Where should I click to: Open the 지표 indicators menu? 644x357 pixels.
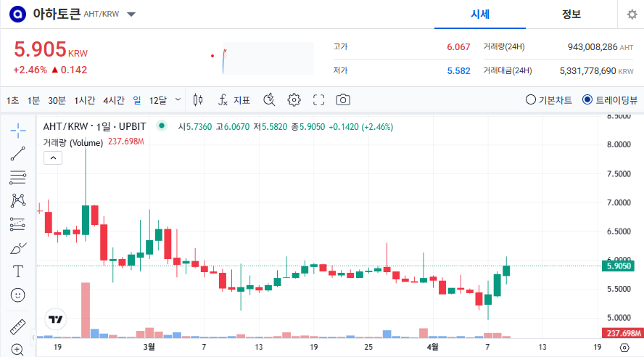234,100
